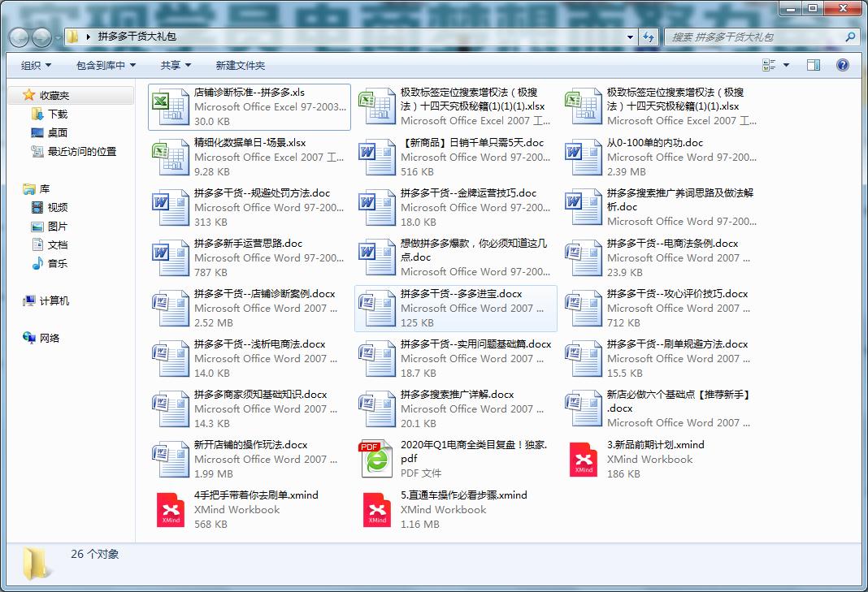Open the help question mark icon
This screenshot has height=592, width=868.
point(843,65)
